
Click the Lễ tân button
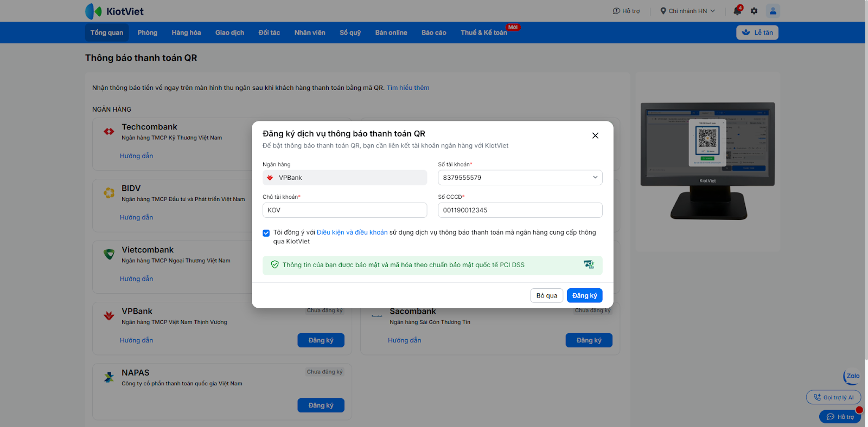pyautogui.click(x=757, y=33)
